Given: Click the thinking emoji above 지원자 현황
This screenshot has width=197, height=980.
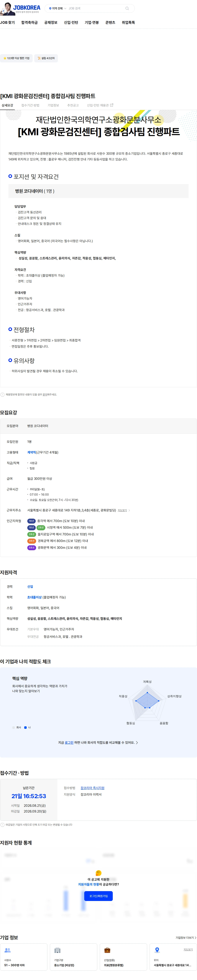Looking at the screenshot, I should pos(98,873).
